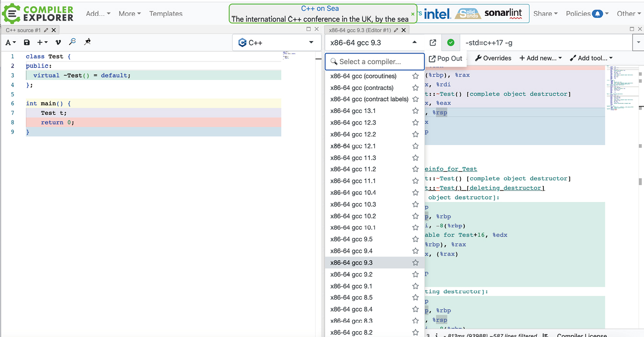Open the Share menu button
Screen dimensions: 644x337
pyautogui.click(x=545, y=14)
